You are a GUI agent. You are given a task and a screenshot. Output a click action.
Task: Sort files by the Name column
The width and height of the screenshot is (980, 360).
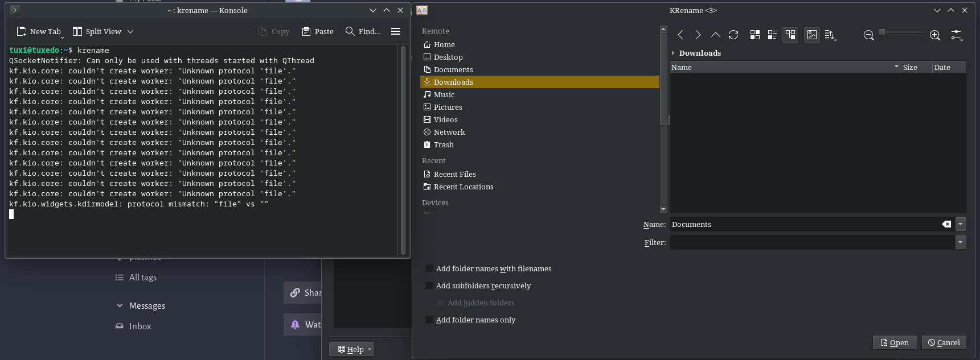[x=785, y=67]
